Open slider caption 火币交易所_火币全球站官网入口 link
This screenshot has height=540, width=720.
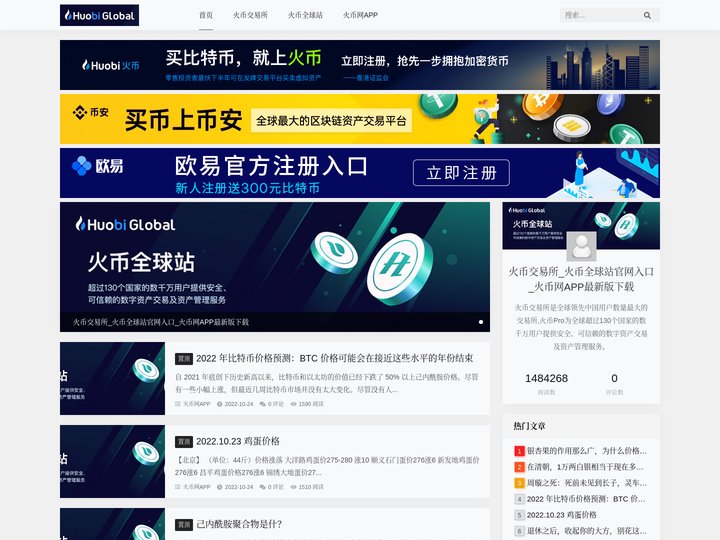tap(161, 322)
